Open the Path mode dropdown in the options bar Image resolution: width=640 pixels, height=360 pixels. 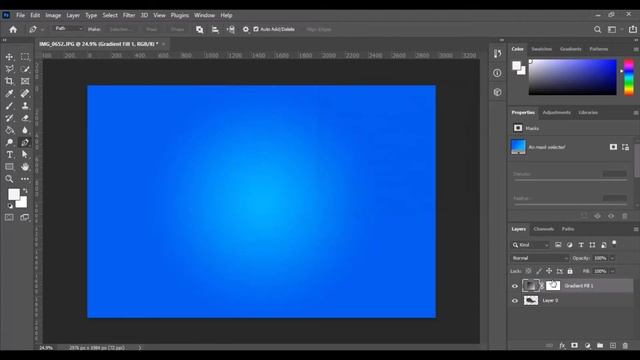click(69, 29)
